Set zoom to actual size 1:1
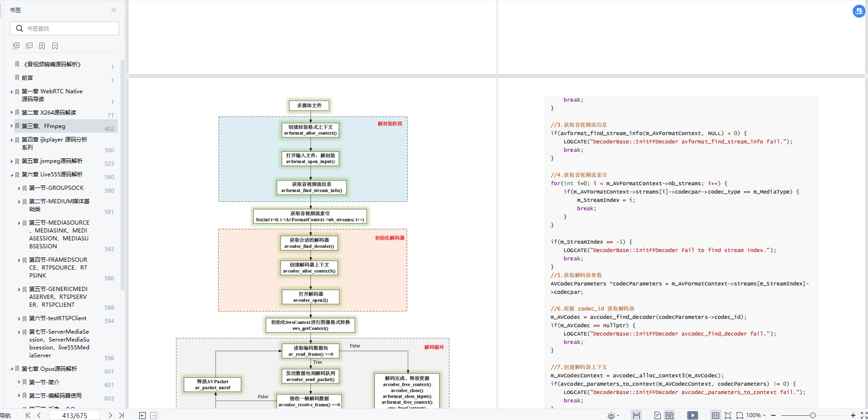The width and height of the screenshot is (868, 420). pos(715,415)
